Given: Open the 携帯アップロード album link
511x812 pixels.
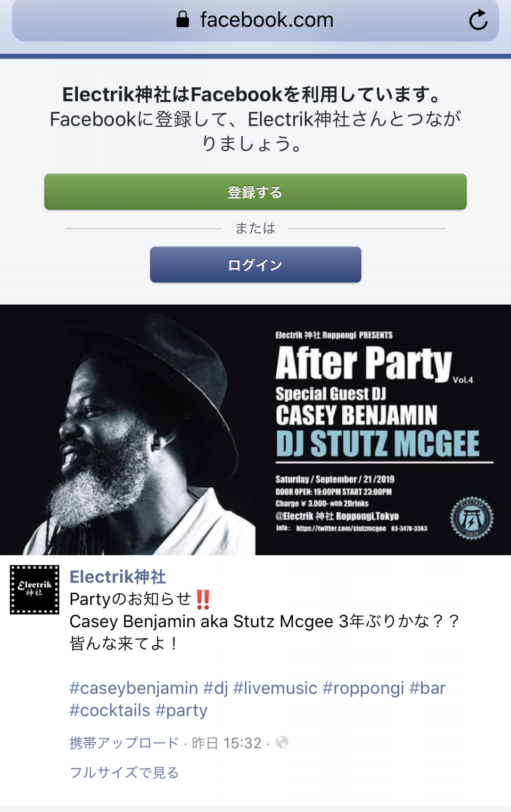Looking at the screenshot, I should (x=124, y=743).
